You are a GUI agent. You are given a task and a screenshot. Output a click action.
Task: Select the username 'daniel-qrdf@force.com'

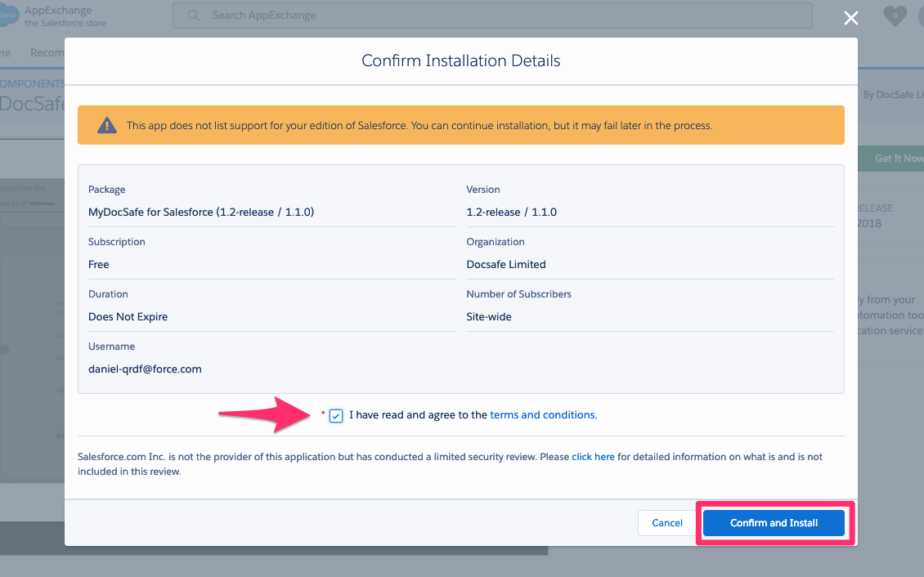(145, 369)
